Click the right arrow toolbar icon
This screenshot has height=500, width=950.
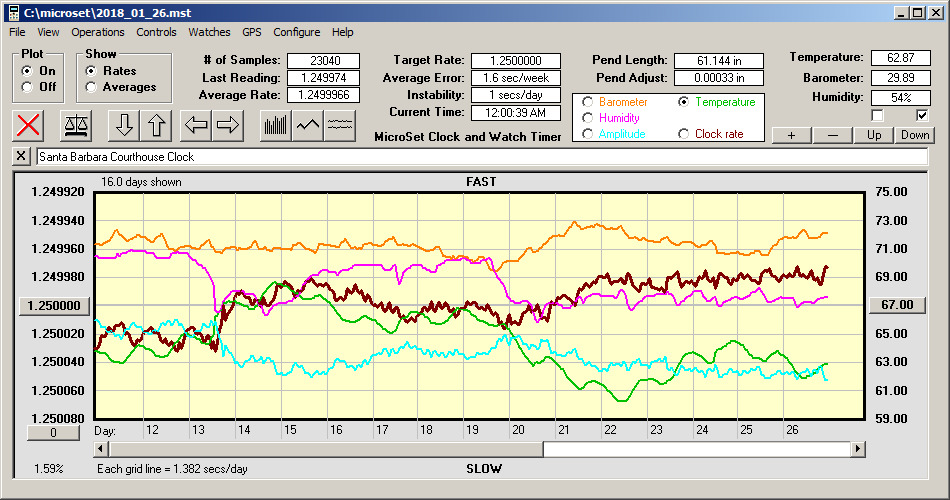[x=228, y=125]
